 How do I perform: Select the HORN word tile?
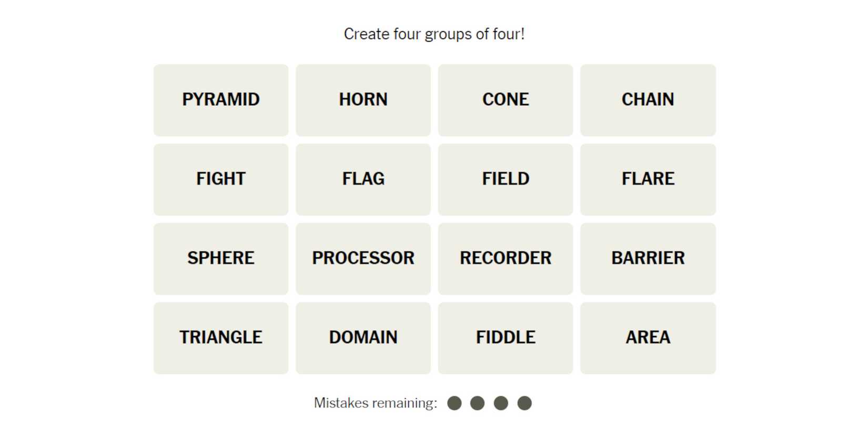tap(363, 100)
